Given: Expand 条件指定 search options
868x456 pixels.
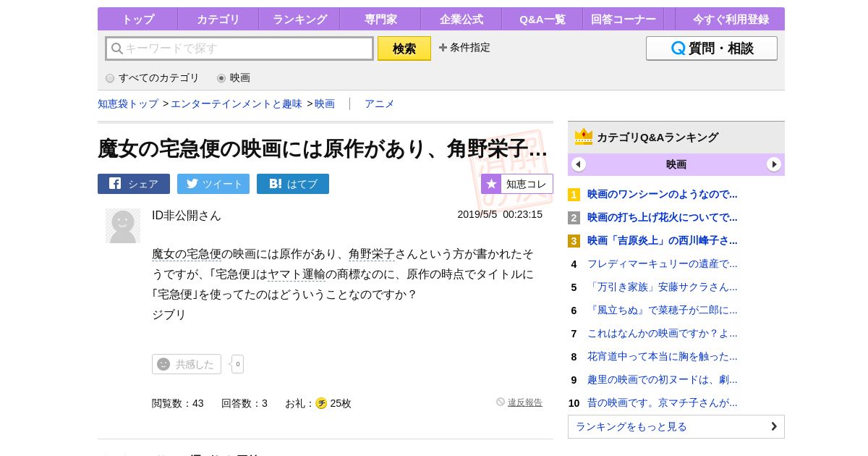Looking at the screenshot, I should (x=464, y=48).
